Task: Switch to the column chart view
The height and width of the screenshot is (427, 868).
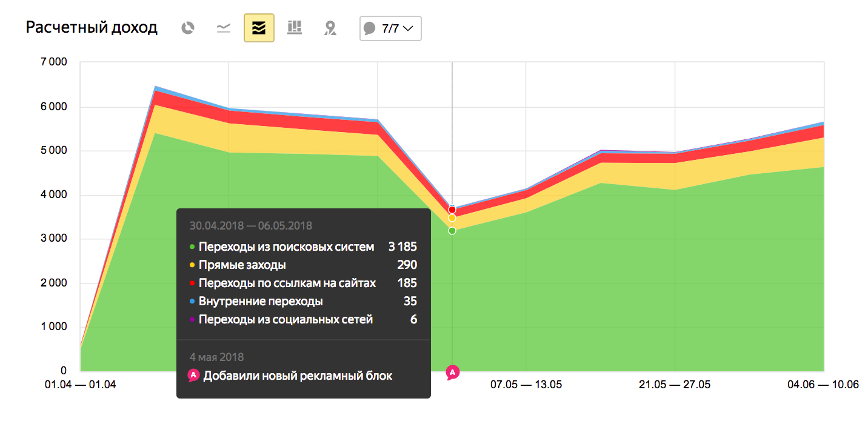Action: click(295, 28)
